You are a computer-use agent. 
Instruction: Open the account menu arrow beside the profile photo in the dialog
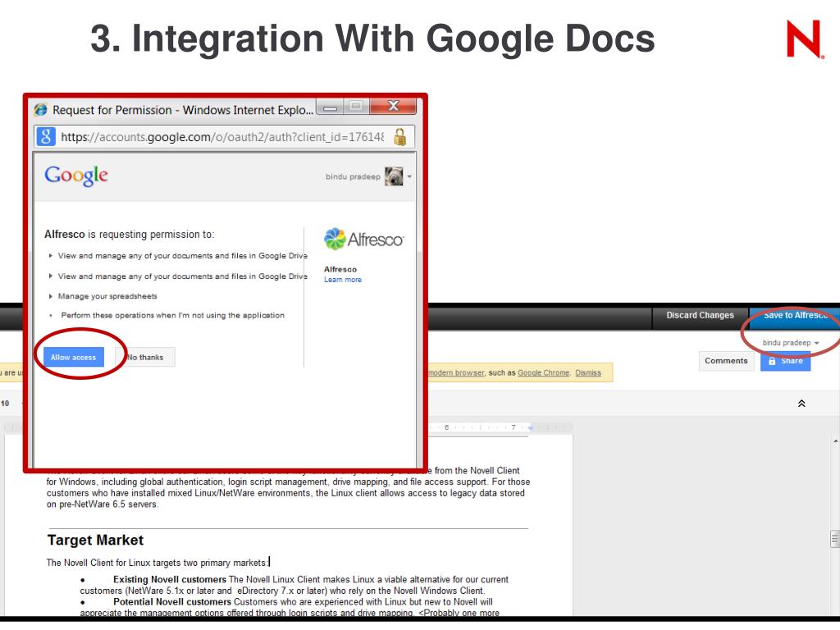click(409, 176)
